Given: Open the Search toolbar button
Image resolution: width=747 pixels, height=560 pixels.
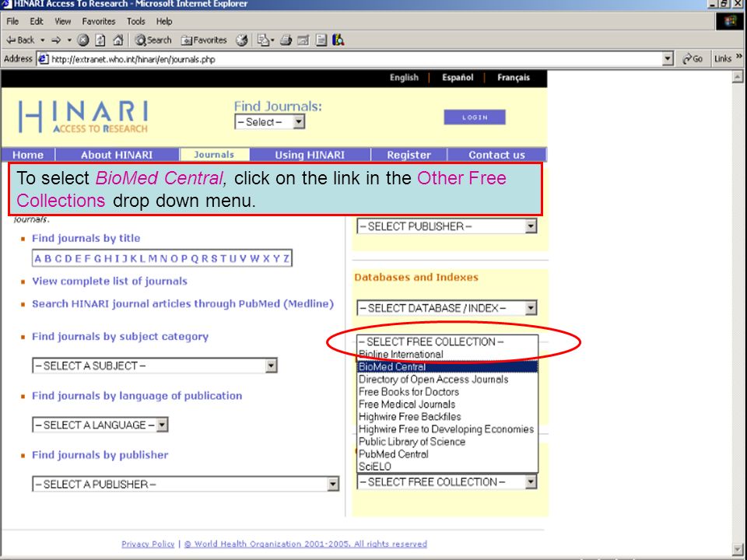Looking at the screenshot, I should (153, 40).
